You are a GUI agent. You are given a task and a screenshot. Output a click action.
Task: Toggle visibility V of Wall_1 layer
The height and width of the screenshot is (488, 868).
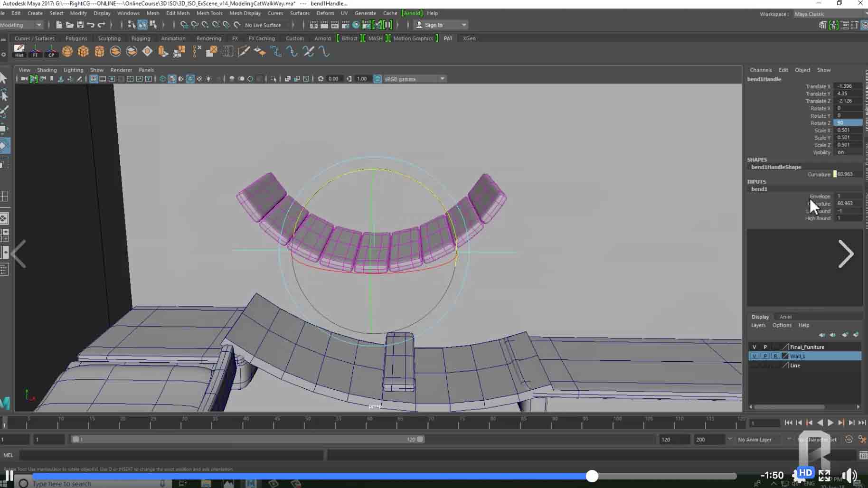pyautogui.click(x=754, y=356)
